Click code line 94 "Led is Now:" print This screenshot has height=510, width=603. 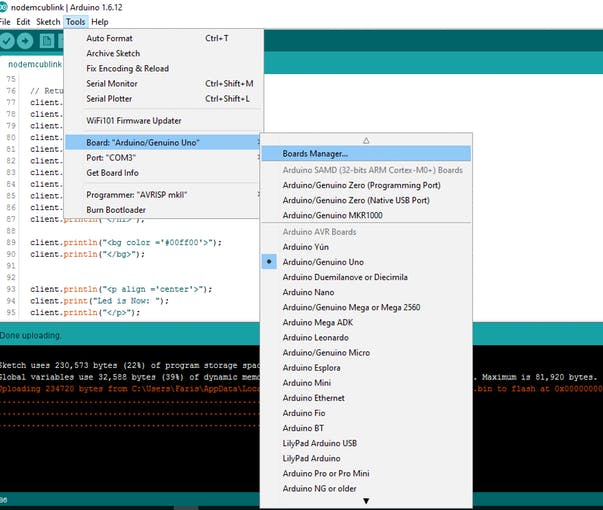[x=99, y=301]
